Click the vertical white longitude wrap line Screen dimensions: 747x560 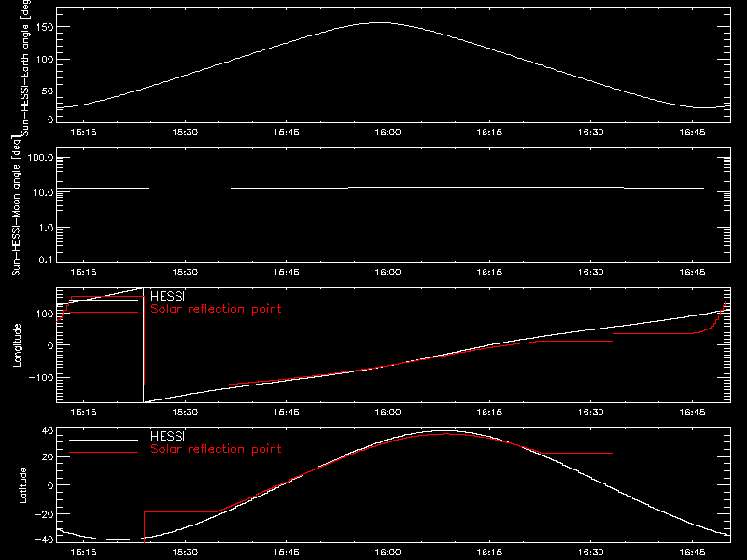pos(144,345)
